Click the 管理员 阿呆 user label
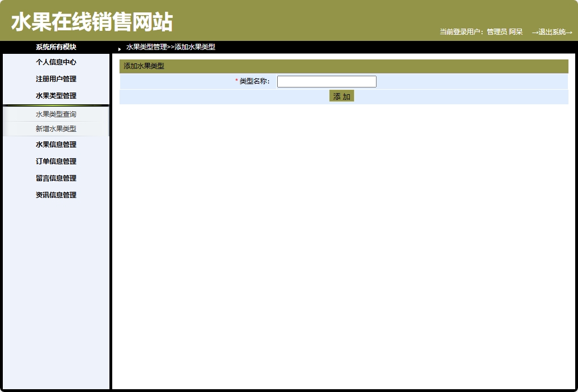Screen dimensions: 578x392 pos(504,32)
